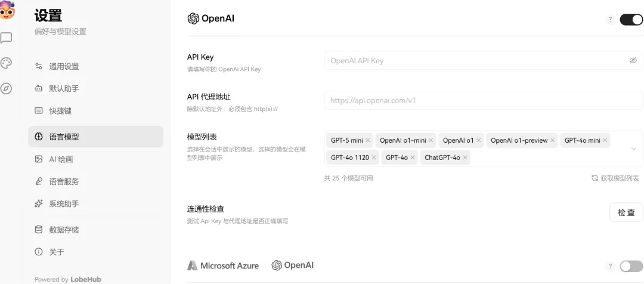644x284 pixels.
Task: Open 数据存储 settings section
Action: coord(95,229)
